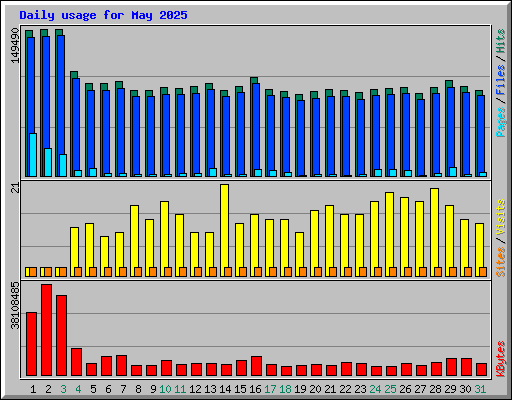Click the title "Daily usage for May 2025"
Viewport: 512px width, 400px height.
click(103, 15)
